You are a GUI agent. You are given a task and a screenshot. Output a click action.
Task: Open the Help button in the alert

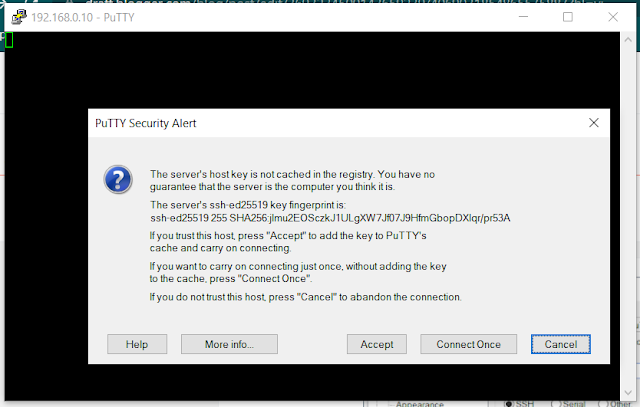coord(137,344)
